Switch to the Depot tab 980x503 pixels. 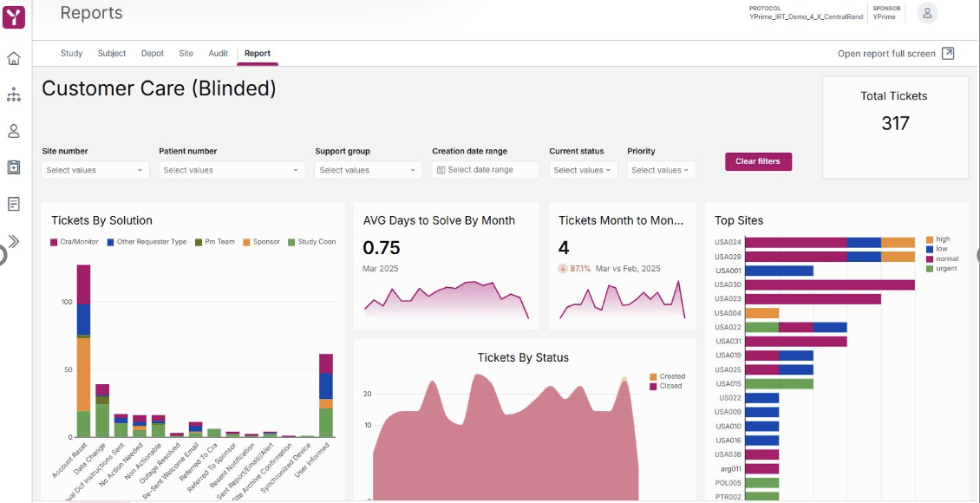(x=153, y=53)
